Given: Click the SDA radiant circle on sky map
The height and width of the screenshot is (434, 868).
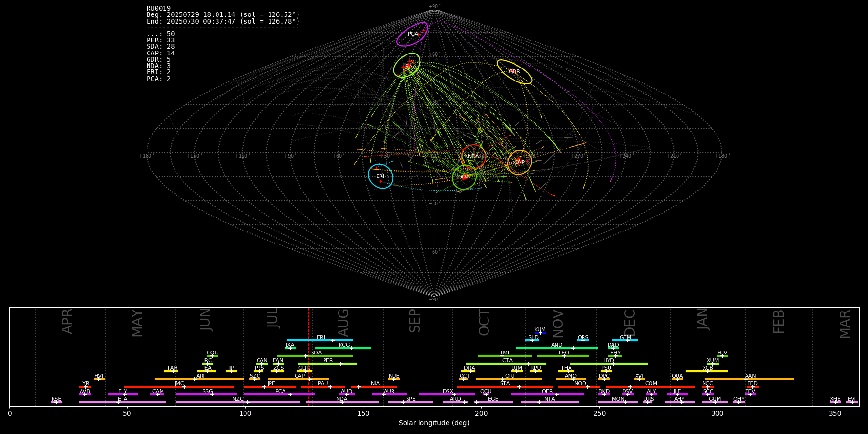Looking at the screenshot, I should click(464, 177).
